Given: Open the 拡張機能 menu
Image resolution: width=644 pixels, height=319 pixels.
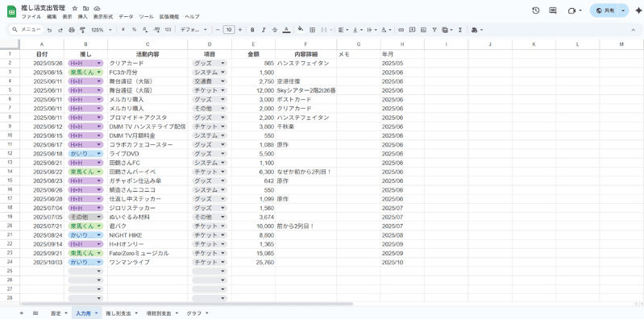Looking at the screenshot, I should coord(169,17).
